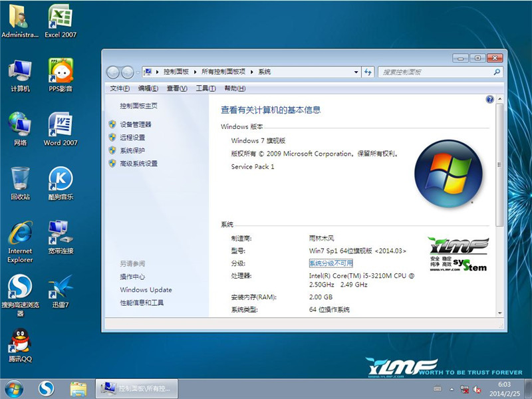Open 操作中心 under 另请参阅
The image size is (532, 399).
click(x=132, y=277)
